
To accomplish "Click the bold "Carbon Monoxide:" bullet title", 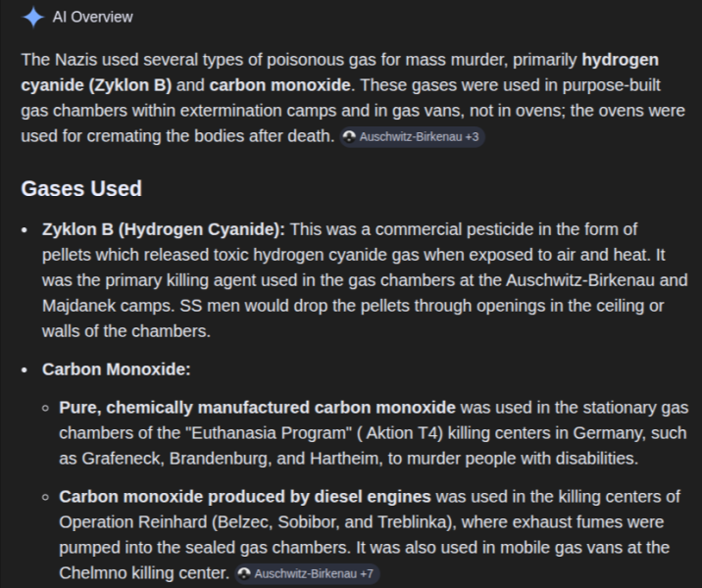I will pos(116,369).
